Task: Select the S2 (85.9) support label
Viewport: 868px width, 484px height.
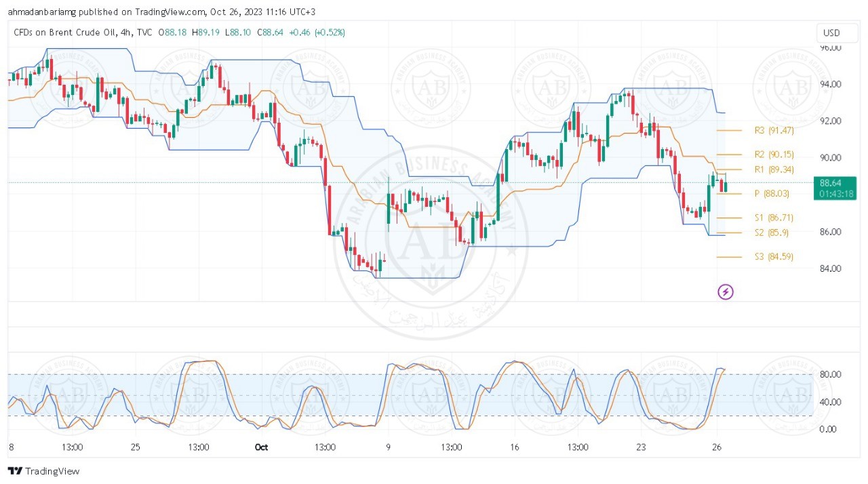Action: pos(772,233)
